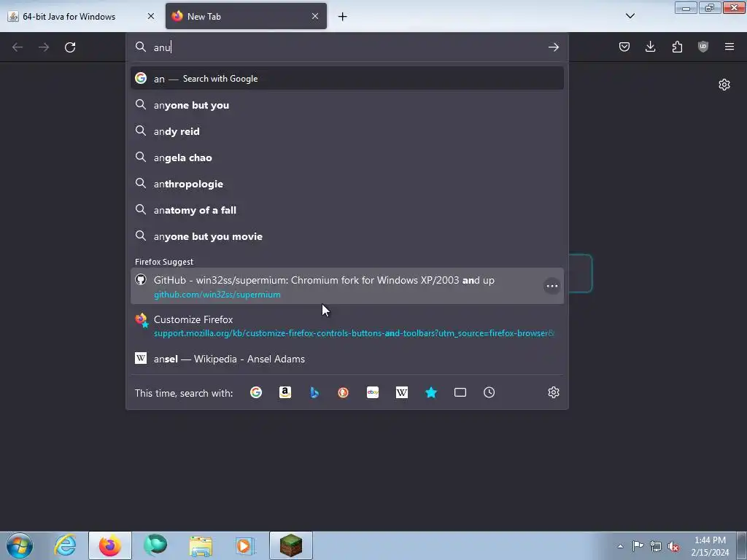Open Save to Pocket button
Viewport: 747px width, 560px height.
click(x=624, y=47)
